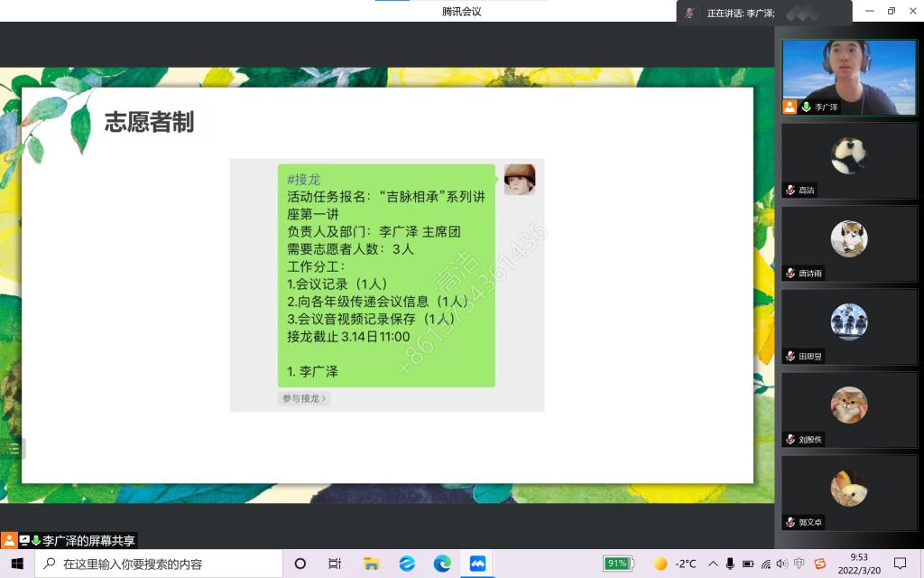Click 高洁's muted microphone icon

click(790, 191)
